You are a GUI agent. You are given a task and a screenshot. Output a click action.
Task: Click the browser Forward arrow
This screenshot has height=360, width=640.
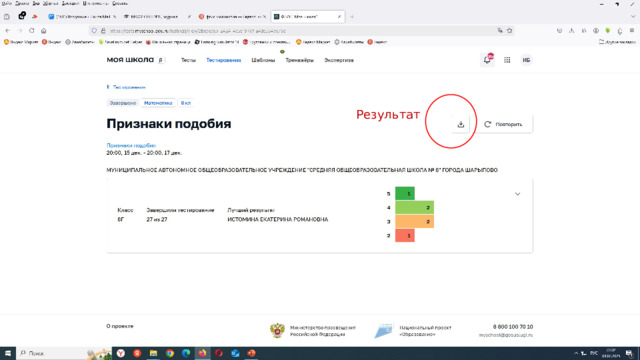tap(20, 31)
